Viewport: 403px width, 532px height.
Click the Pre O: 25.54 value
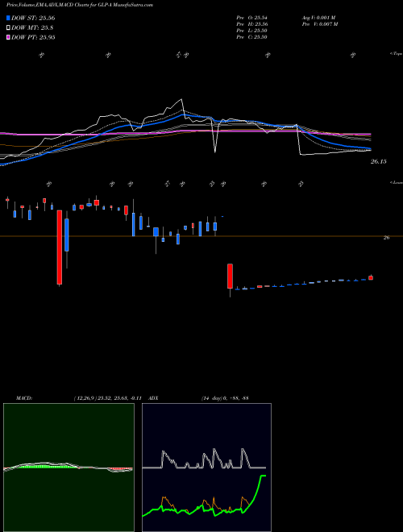[x=251, y=17]
